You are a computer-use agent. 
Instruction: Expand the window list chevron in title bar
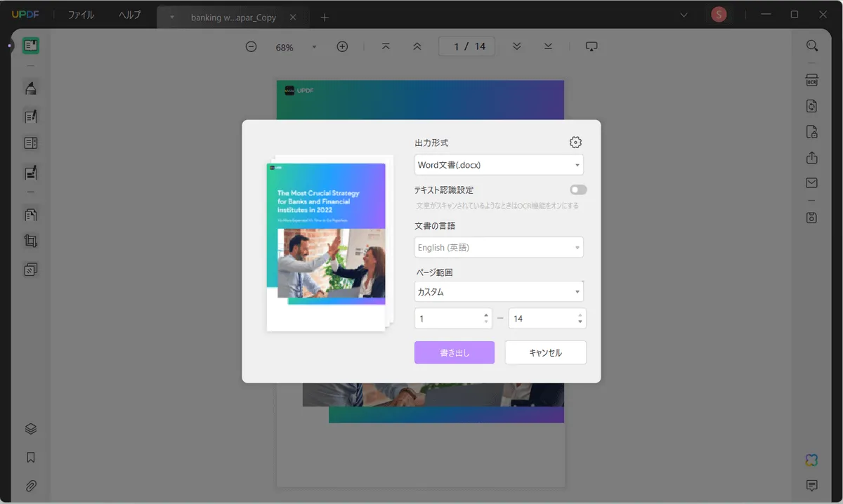pos(685,15)
